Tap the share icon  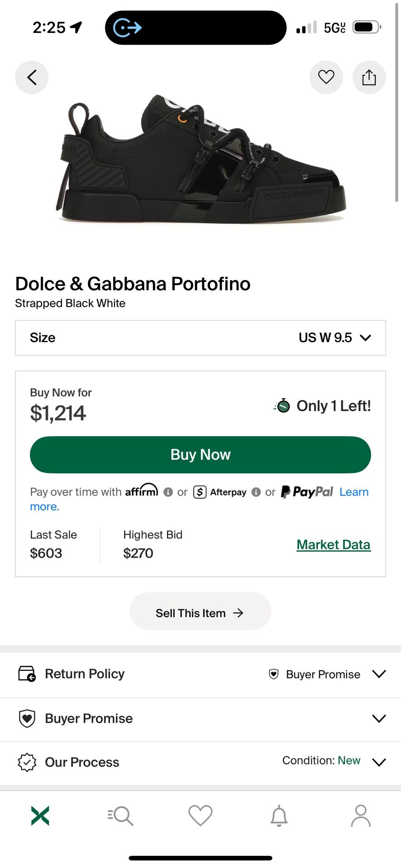[369, 77]
